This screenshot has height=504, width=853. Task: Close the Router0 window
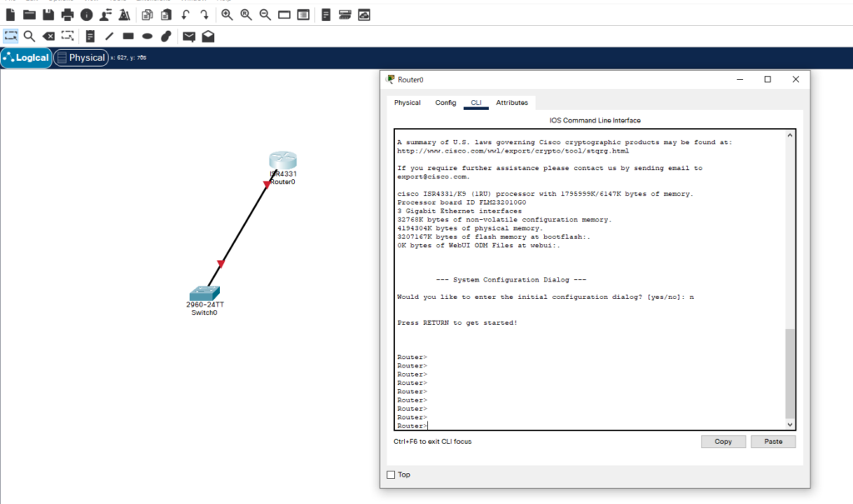coord(796,79)
